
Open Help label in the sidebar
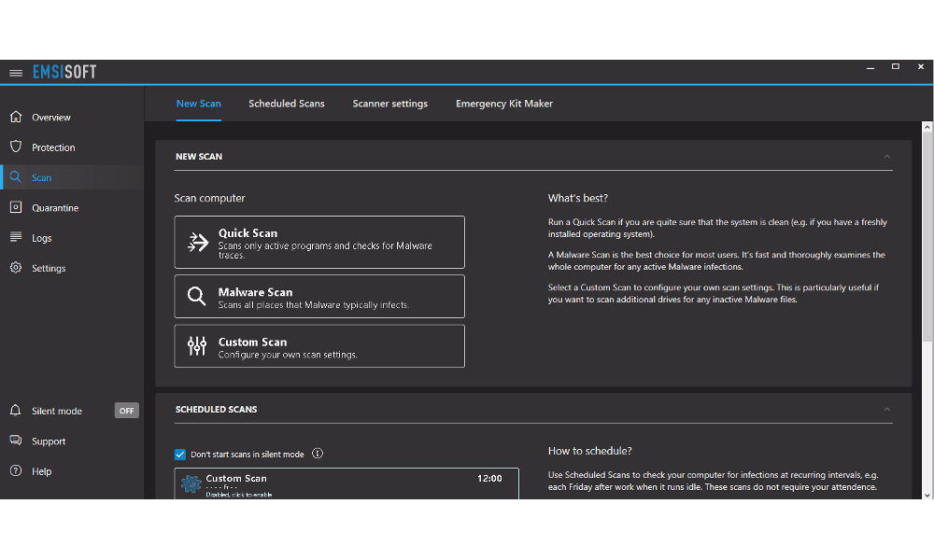(42, 471)
